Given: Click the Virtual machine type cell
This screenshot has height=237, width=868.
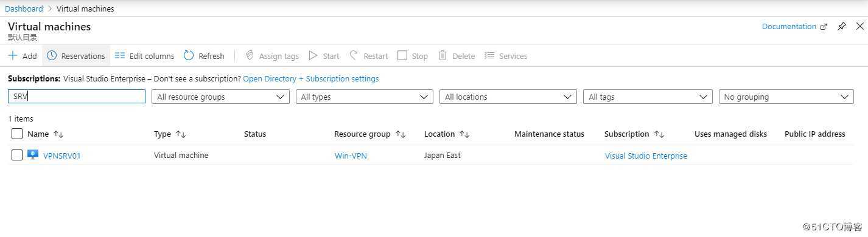Looking at the screenshot, I should [x=181, y=155].
